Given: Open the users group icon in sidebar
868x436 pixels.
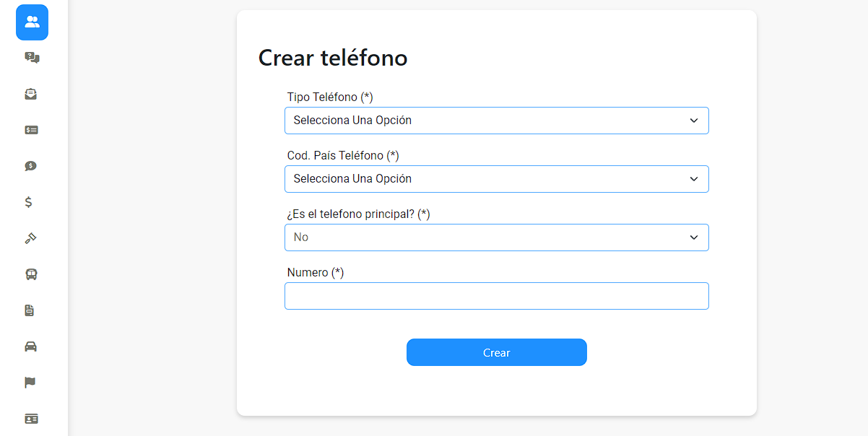Looking at the screenshot, I should click(32, 22).
